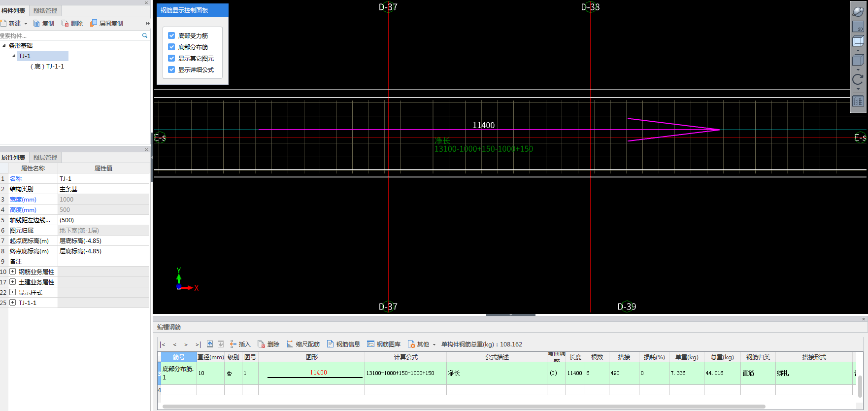Open the 新建 dropdown arrow
This screenshot has width=868, height=411.
pos(26,24)
